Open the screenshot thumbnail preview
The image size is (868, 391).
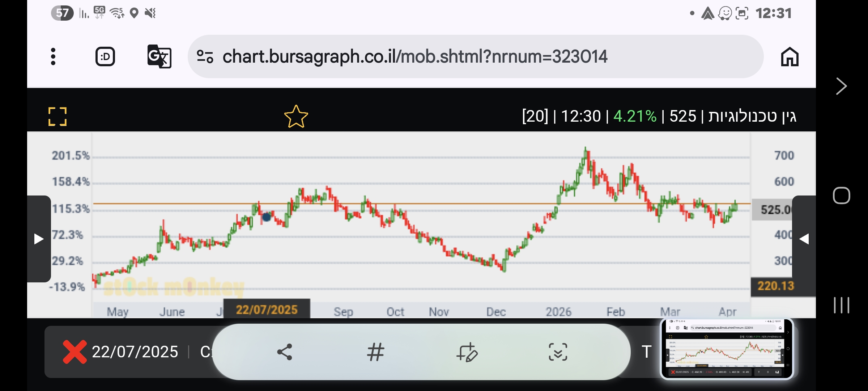point(727,349)
